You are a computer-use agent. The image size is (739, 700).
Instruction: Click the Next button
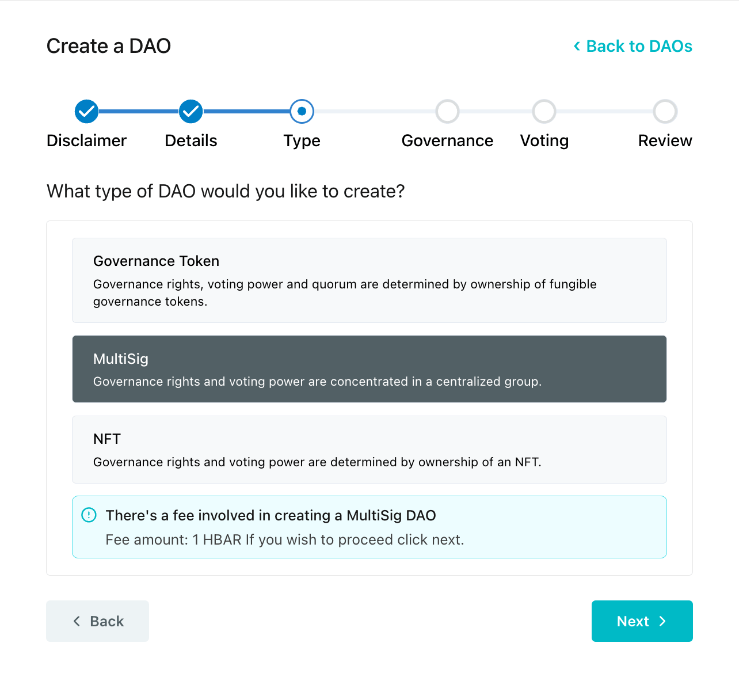pos(642,621)
